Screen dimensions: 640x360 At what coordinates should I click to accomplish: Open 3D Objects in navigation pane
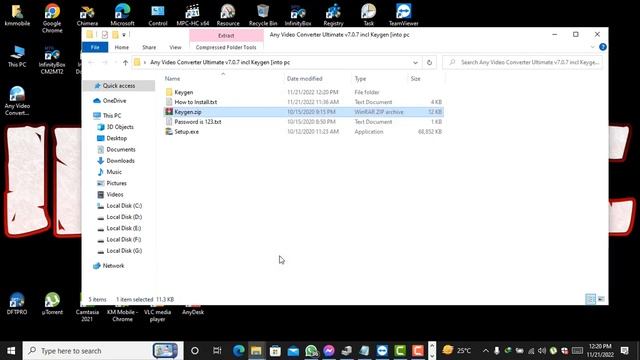pyautogui.click(x=120, y=127)
